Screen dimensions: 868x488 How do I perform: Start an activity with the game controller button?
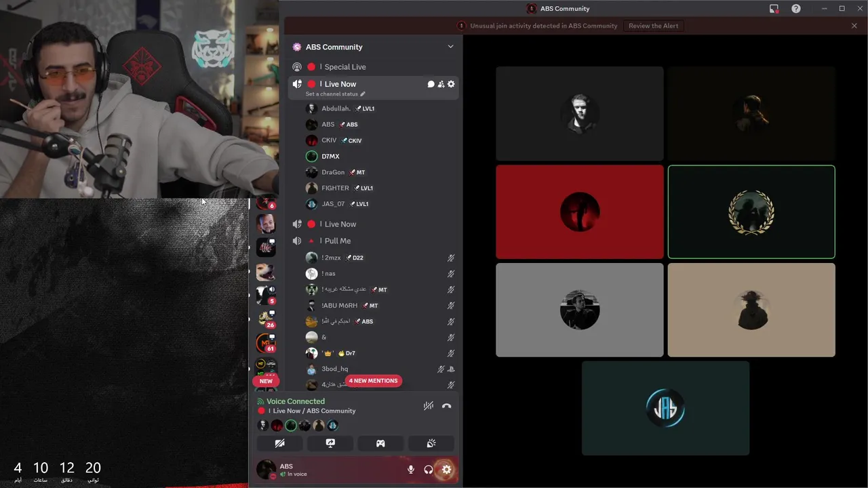click(380, 443)
